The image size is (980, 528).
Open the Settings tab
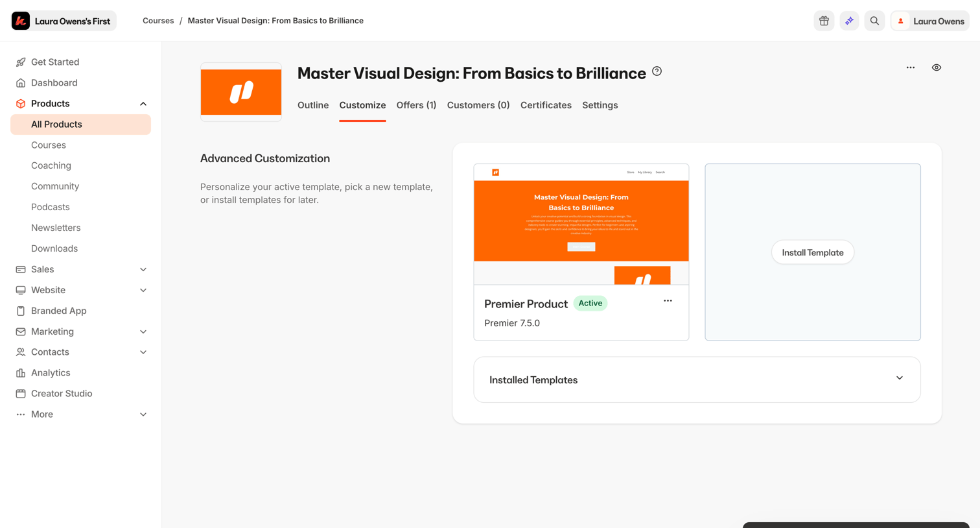pos(600,105)
